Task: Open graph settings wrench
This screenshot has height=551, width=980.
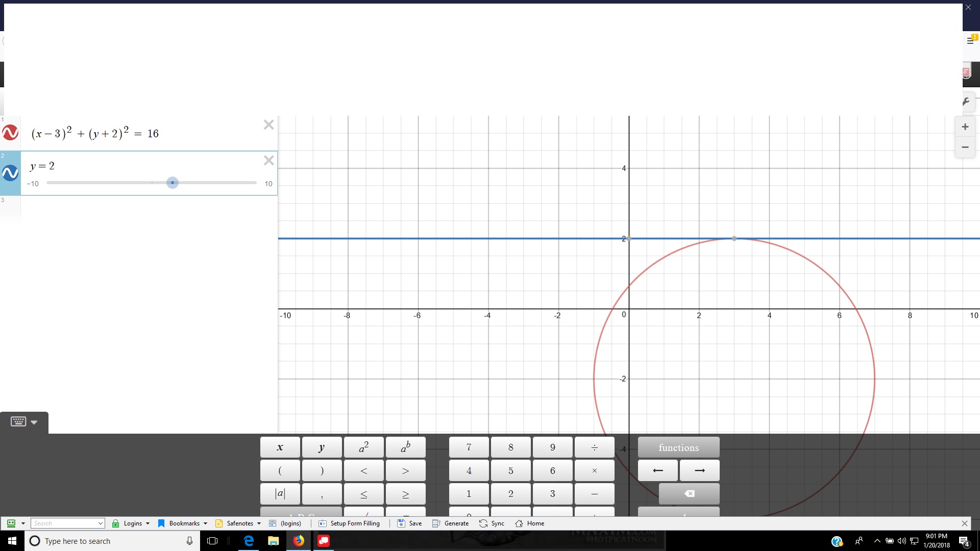Action: pos(966,102)
